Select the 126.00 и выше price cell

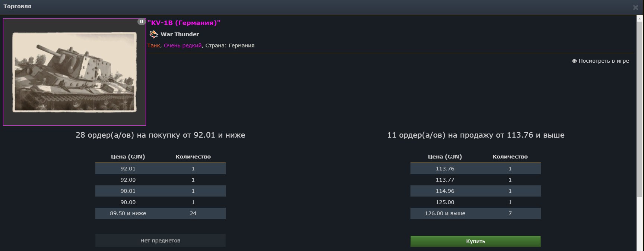[445, 213]
